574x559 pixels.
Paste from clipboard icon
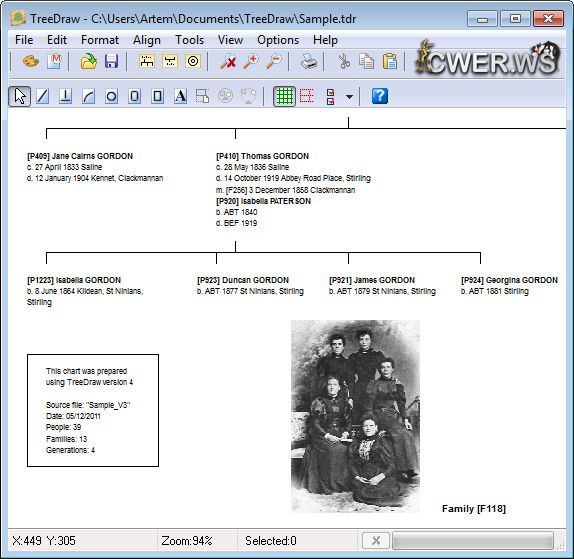(390, 61)
